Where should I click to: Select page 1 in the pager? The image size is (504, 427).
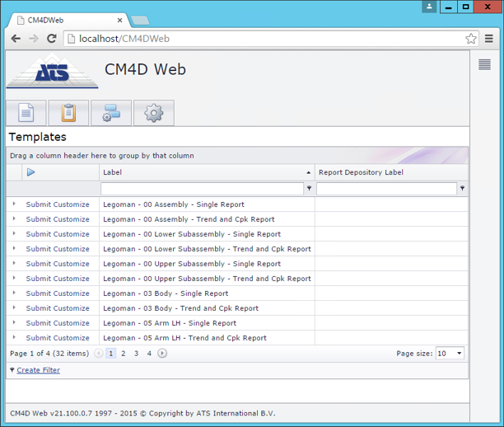tap(111, 354)
